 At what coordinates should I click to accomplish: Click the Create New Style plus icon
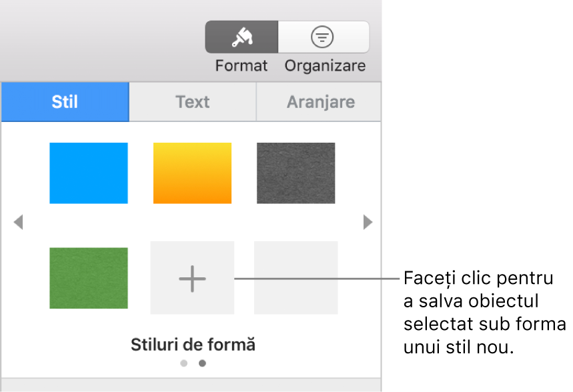tap(192, 277)
